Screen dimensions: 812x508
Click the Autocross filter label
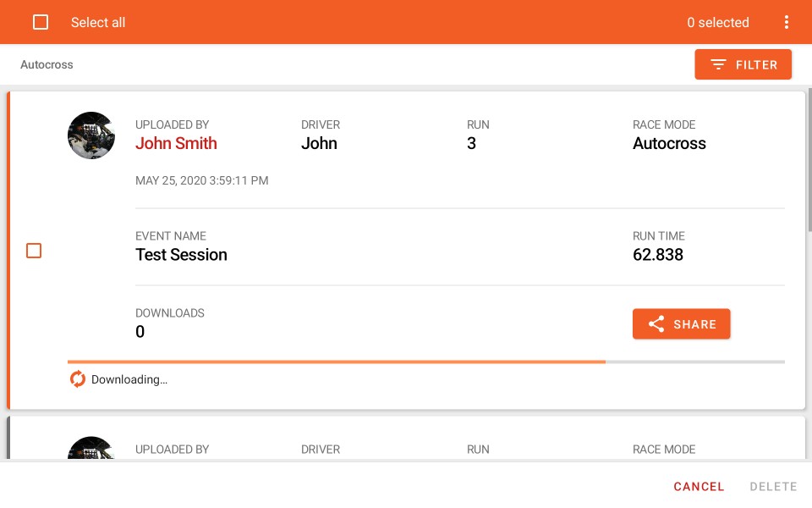pyautogui.click(x=47, y=65)
